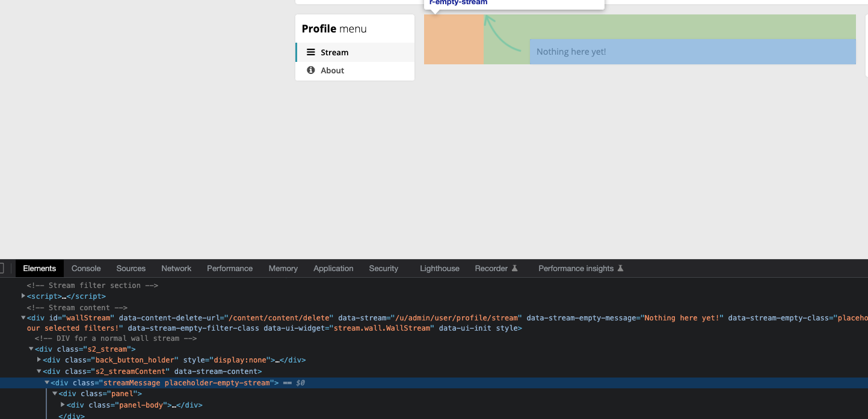Select About in the Profile menu
The height and width of the screenshot is (419, 868).
point(334,70)
